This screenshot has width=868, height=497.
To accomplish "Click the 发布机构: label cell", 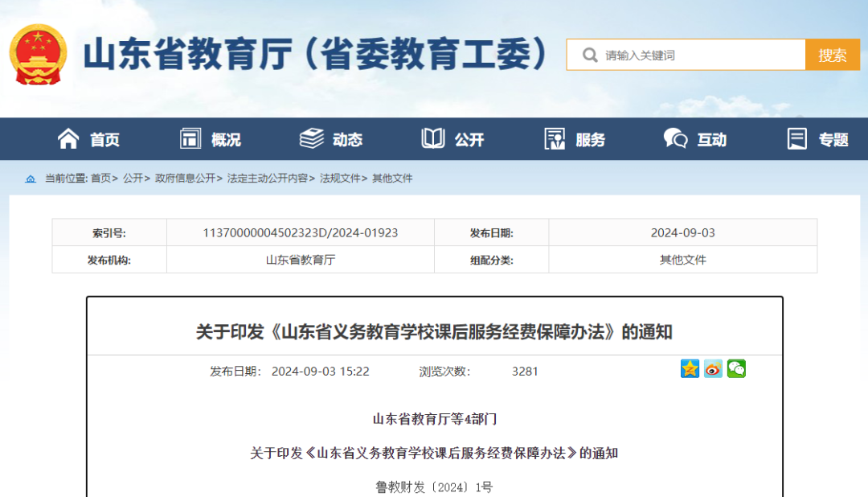I will click(x=109, y=260).
